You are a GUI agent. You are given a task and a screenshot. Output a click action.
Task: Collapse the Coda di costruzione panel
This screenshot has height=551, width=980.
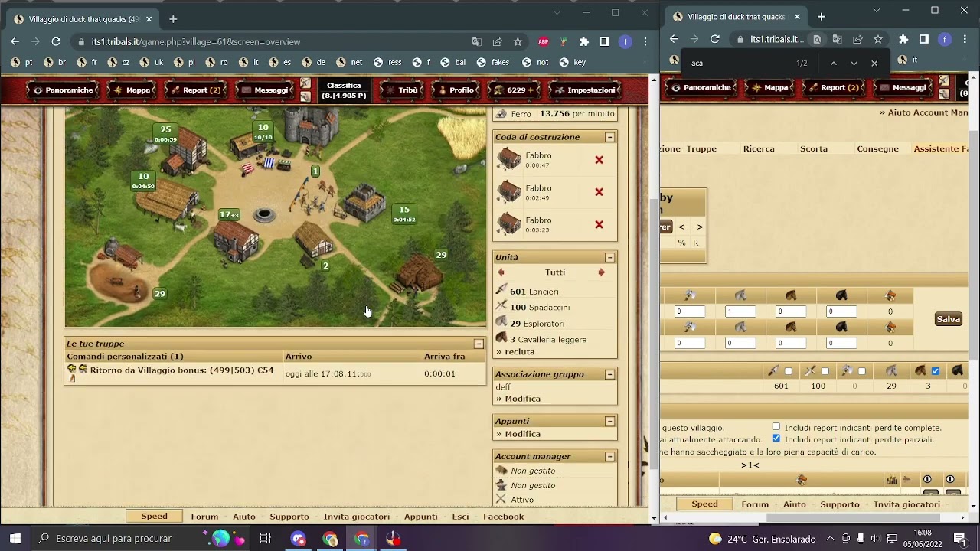point(609,137)
